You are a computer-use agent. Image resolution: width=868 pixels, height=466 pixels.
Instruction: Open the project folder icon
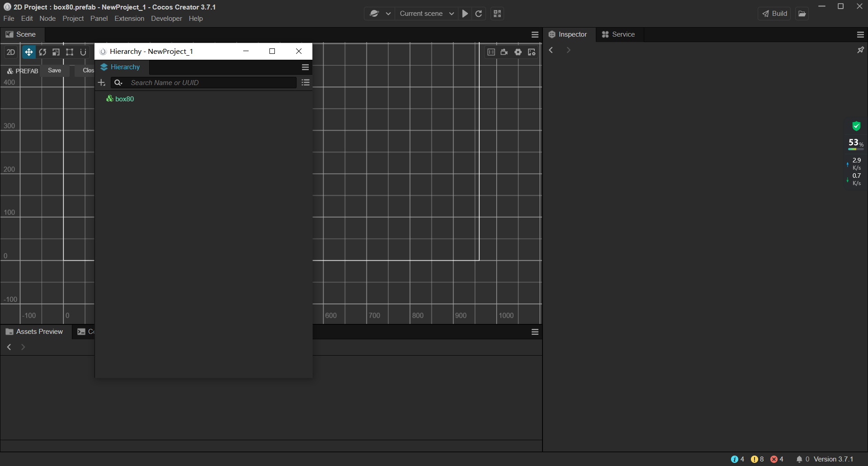click(802, 14)
